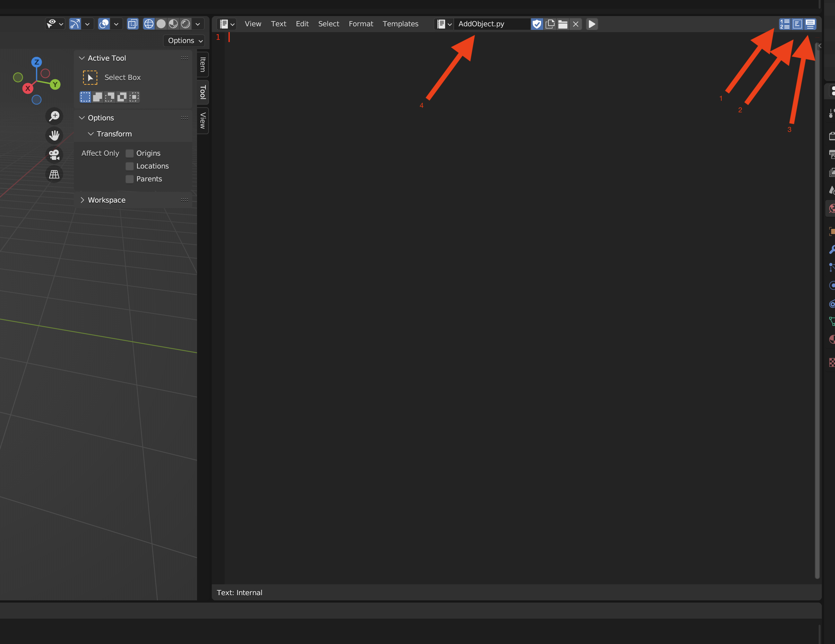Toggle X-ray mode in the viewport

(133, 24)
